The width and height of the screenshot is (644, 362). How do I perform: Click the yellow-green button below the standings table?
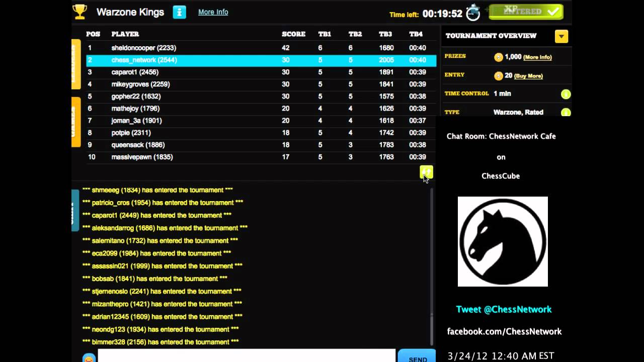[x=426, y=172]
